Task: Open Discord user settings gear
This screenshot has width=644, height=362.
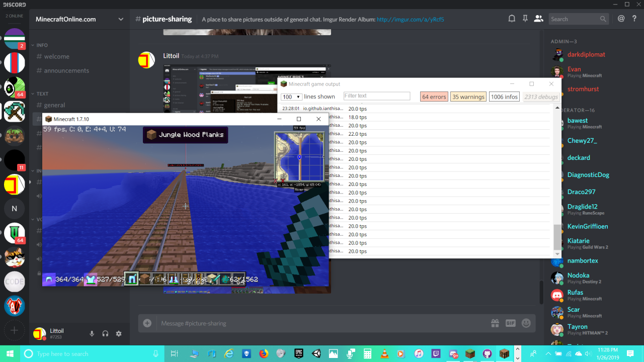Action: (118, 333)
